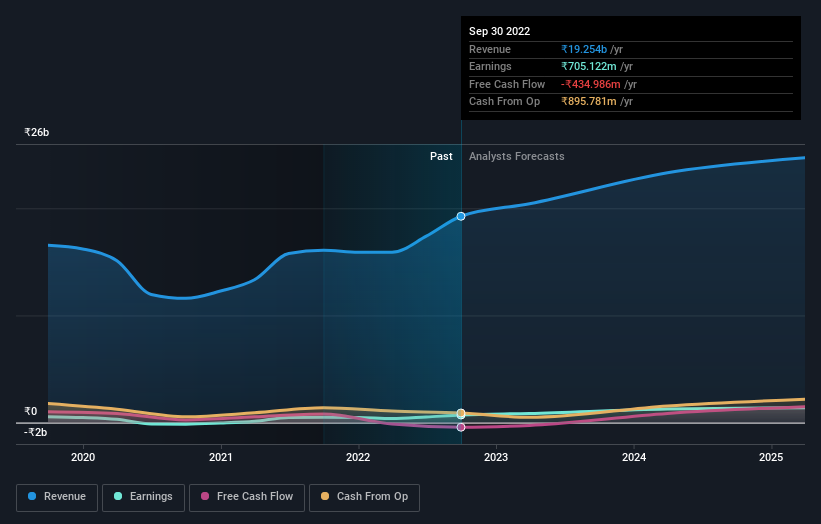Click the orange Cash From Op legend dot
The image size is (821, 524).
pyautogui.click(x=325, y=496)
